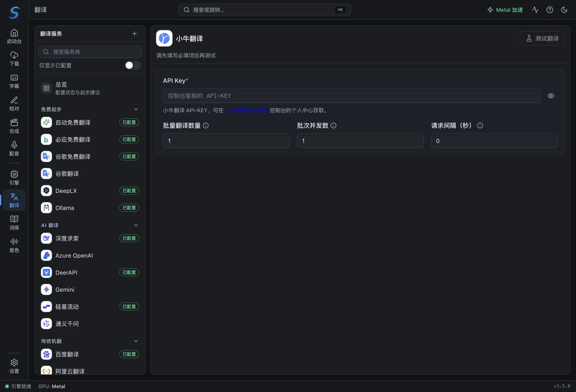Select 谷歌翻译 service
The image size is (576, 392).
90,174
